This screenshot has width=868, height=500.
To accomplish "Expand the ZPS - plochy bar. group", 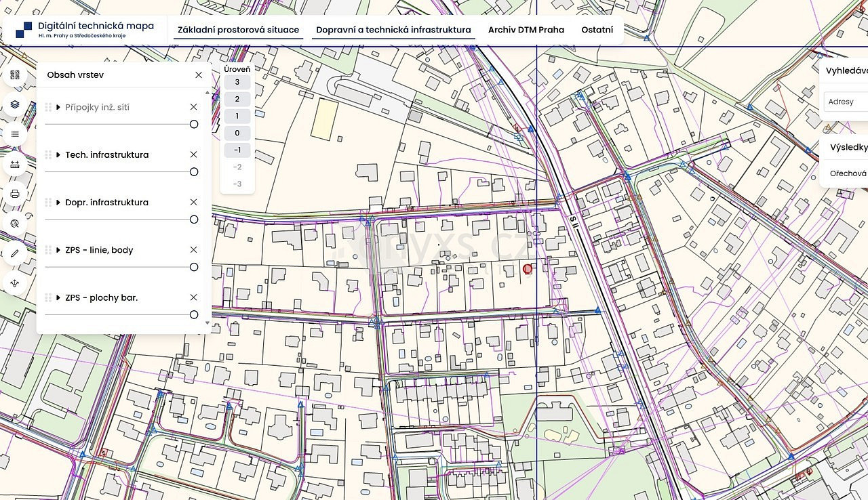I will tap(59, 297).
